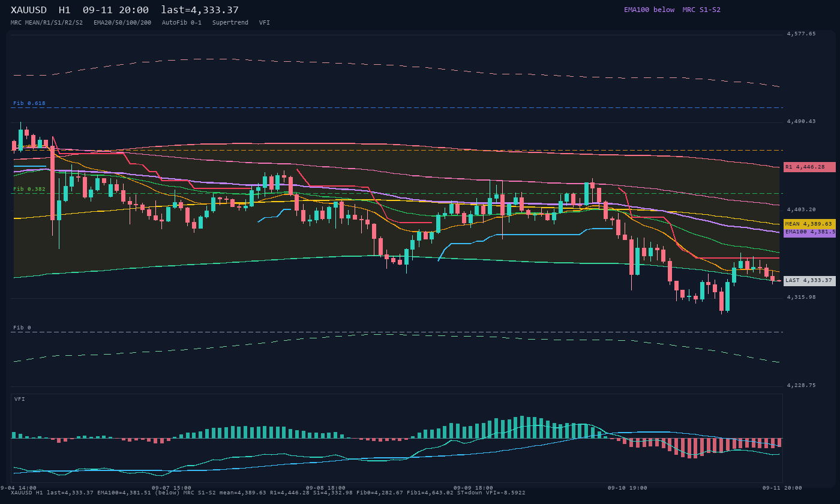
Task: Select the LAST 4,333.37 price tag
Action: click(x=809, y=281)
